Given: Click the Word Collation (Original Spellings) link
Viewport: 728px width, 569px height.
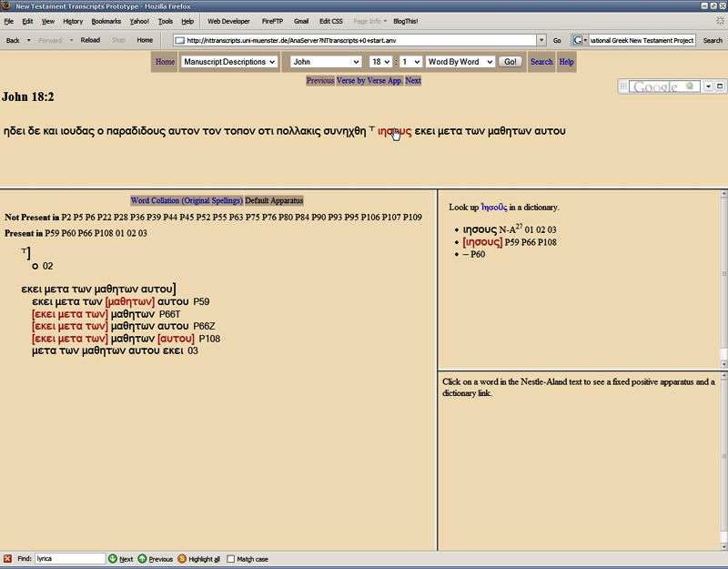Looking at the screenshot, I should pos(187,200).
